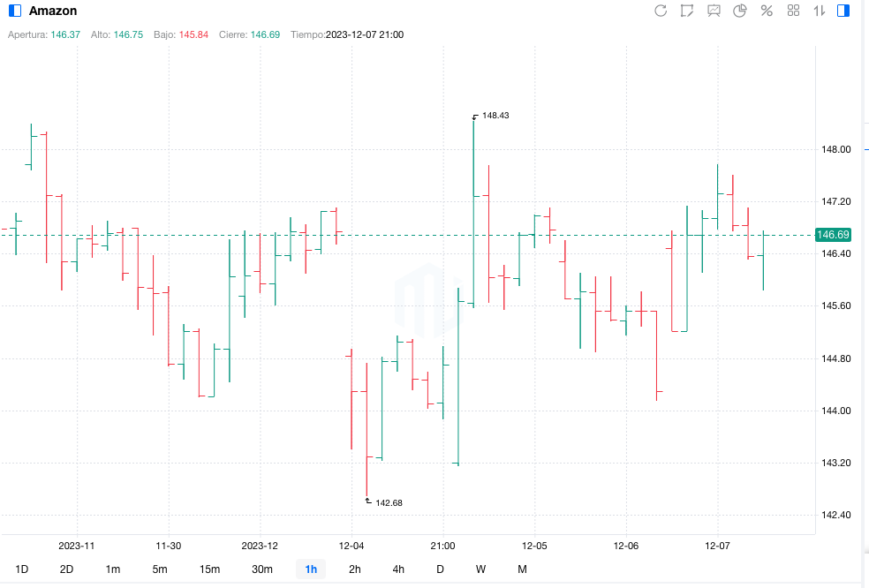The width and height of the screenshot is (869, 588).
Task: Switch to the 2D timeframe
Action: (66, 569)
